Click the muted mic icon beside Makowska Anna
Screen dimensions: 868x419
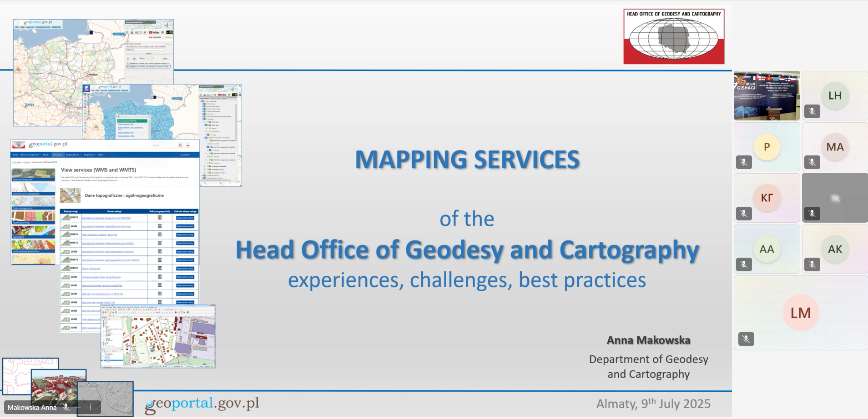pos(66,407)
